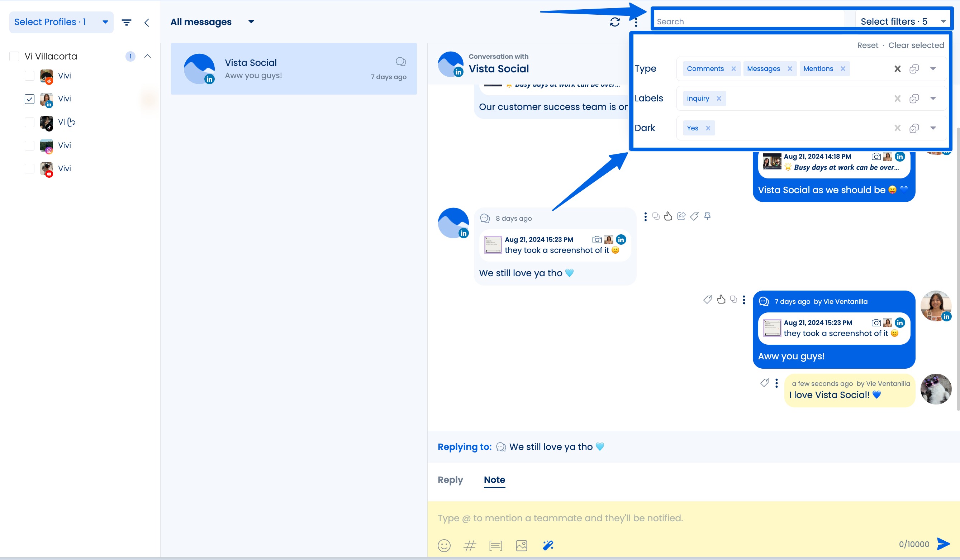
Task: Remove the Yes chip from Dark filter
Action: (x=708, y=128)
